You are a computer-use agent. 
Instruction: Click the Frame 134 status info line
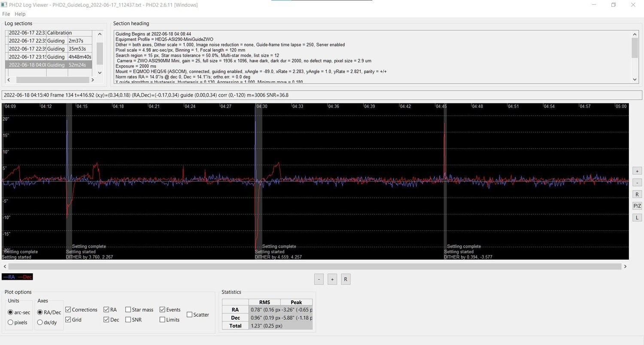point(322,95)
